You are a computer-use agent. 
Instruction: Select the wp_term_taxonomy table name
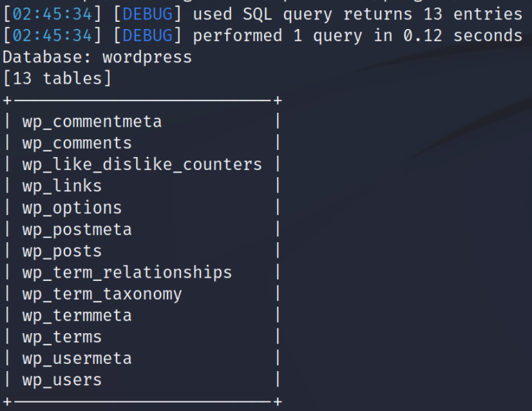102,294
